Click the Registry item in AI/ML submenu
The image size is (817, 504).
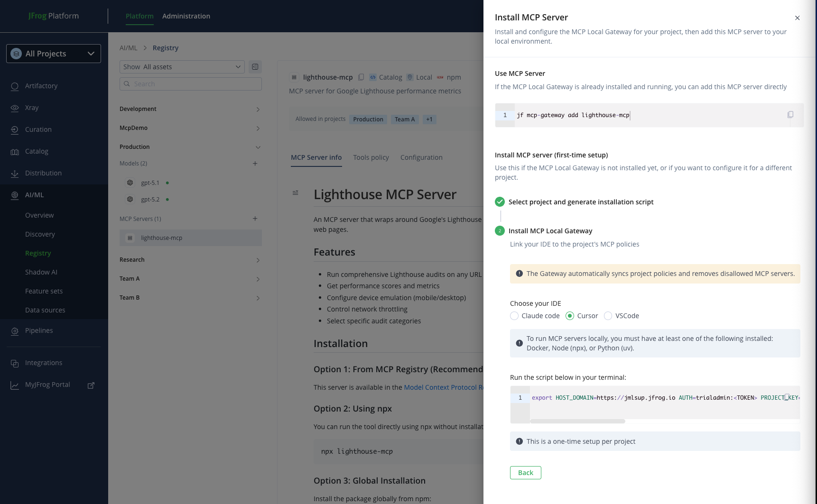pyautogui.click(x=38, y=253)
